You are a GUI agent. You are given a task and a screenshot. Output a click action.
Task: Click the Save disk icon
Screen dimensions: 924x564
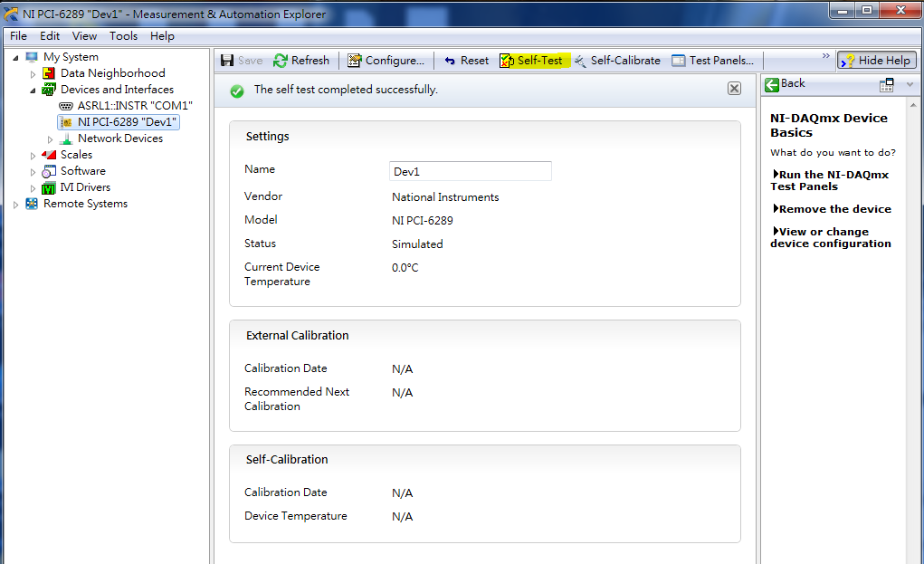point(227,60)
